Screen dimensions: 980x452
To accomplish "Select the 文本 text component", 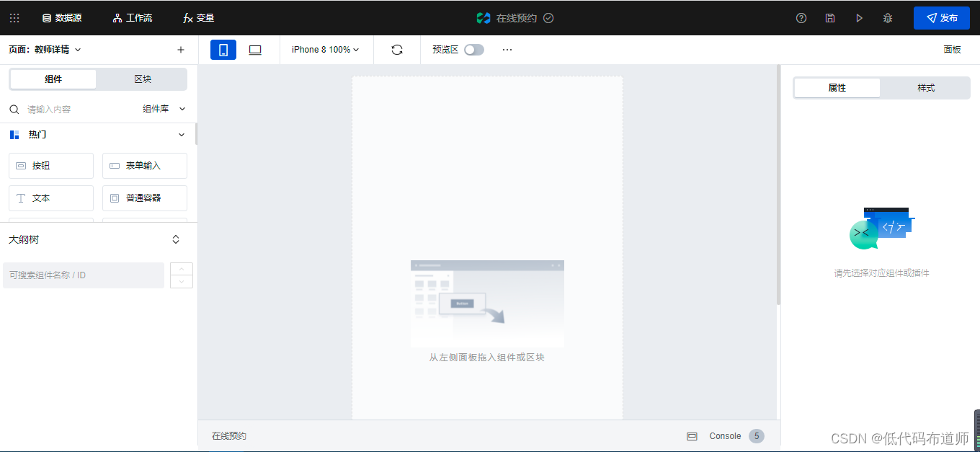I will point(51,198).
